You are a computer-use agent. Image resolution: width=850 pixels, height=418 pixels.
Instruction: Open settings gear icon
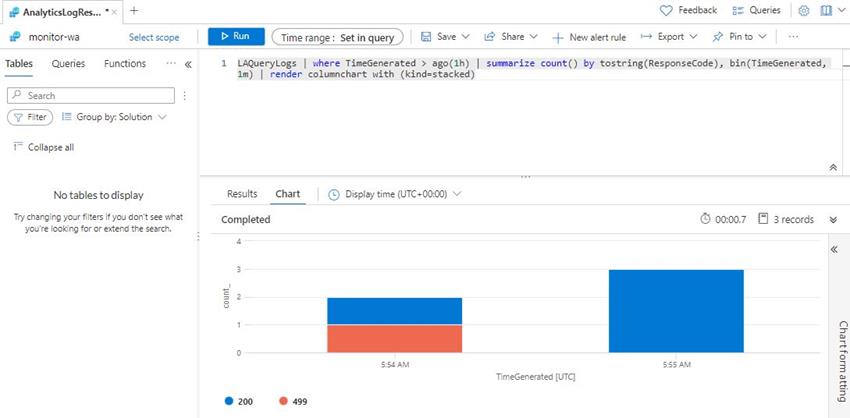[804, 11]
